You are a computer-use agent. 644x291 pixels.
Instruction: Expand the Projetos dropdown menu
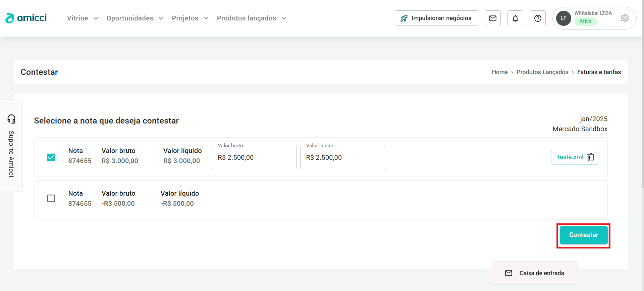coord(190,18)
